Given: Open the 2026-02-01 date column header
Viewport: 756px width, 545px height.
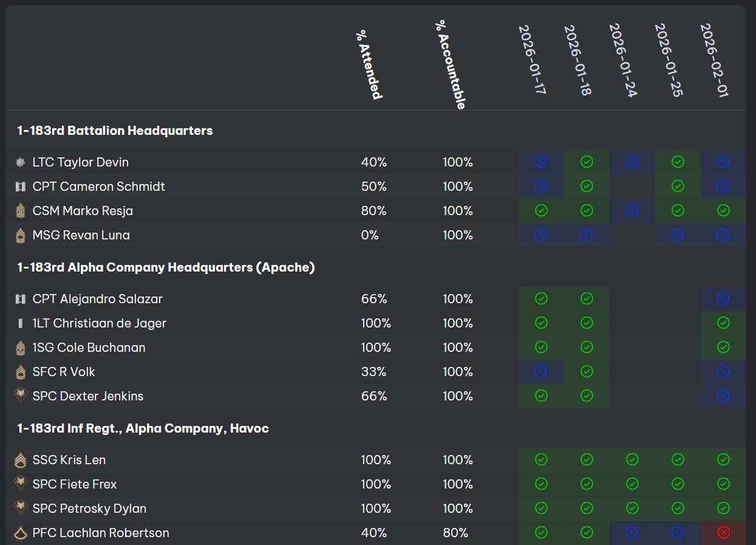Looking at the screenshot, I should (x=714, y=60).
